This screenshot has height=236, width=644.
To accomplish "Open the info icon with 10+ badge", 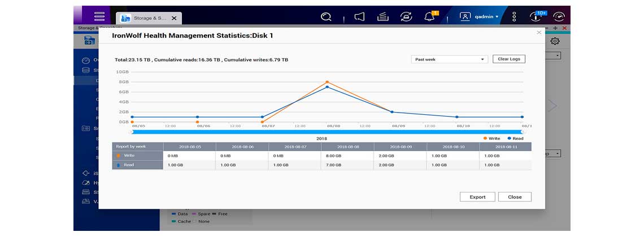I will pos(536,17).
